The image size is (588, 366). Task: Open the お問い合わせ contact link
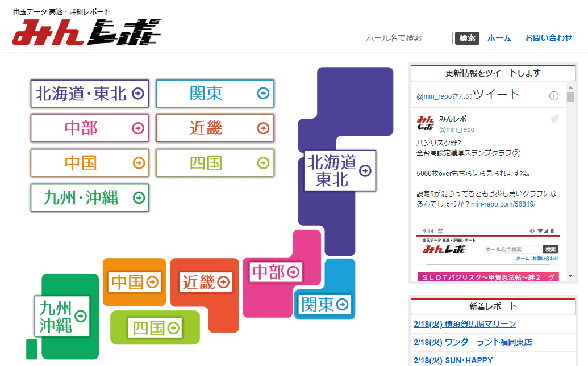click(548, 38)
